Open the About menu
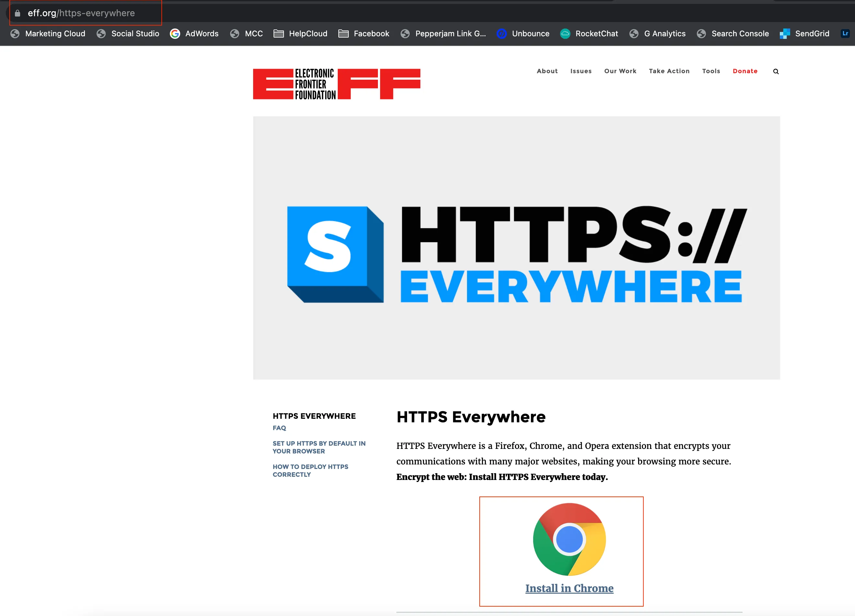Viewport: 855px width, 616px height. (547, 71)
